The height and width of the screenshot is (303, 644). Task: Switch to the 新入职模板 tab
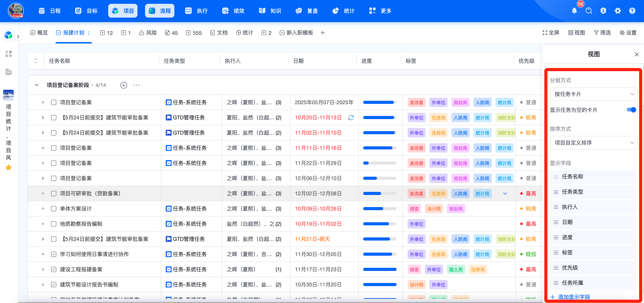pos(296,33)
